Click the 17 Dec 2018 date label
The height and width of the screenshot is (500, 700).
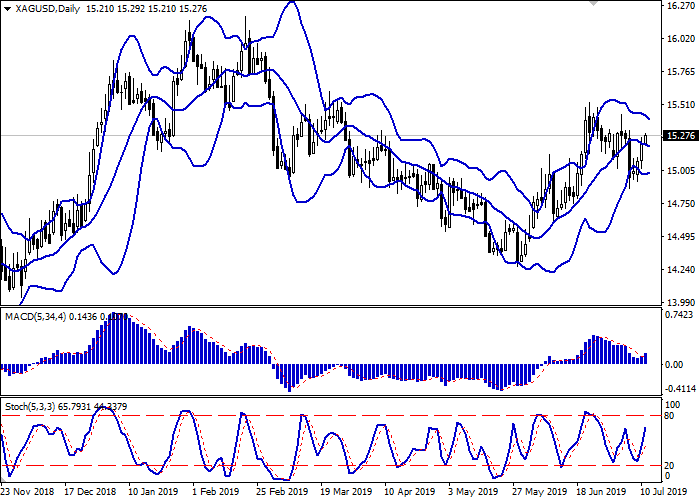[91, 492]
